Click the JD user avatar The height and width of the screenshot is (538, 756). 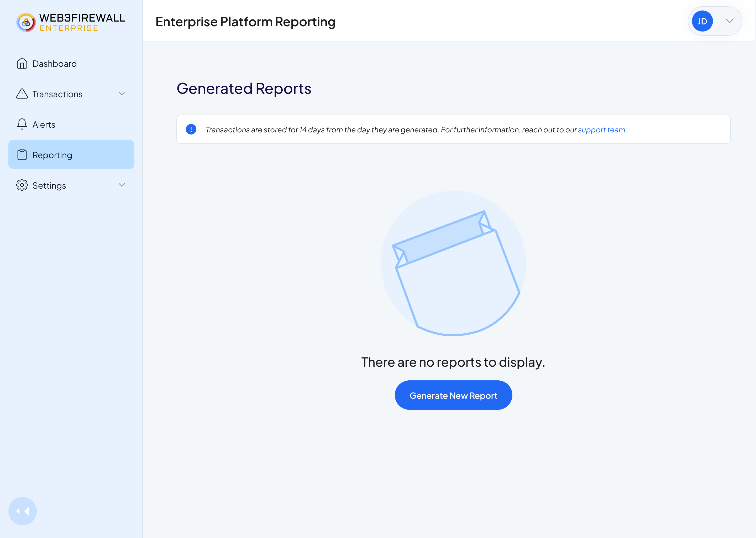click(702, 21)
